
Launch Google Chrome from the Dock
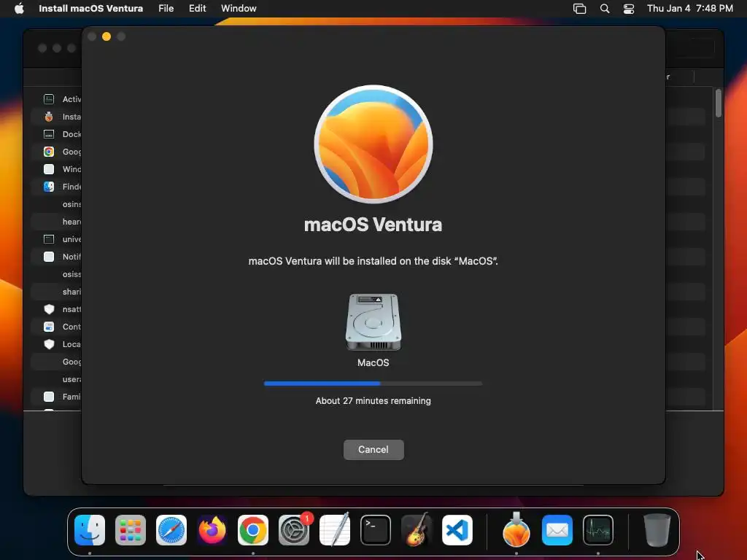click(x=253, y=530)
